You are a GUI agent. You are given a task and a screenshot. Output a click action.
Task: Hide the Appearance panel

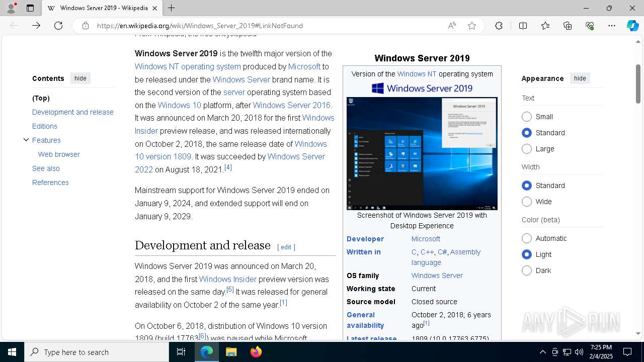tap(580, 78)
